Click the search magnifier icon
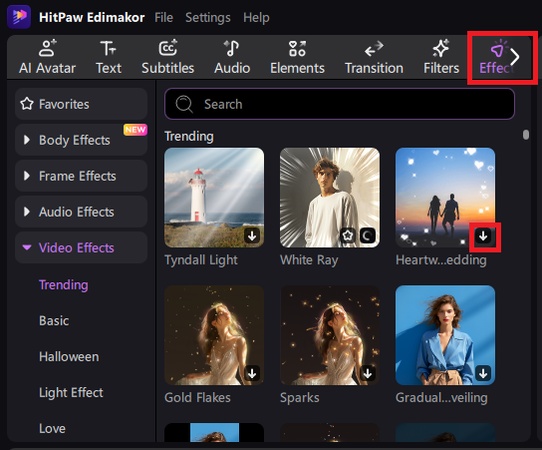Viewport: 542px width, 450px height. pyautogui.click(x=184, y=104)
